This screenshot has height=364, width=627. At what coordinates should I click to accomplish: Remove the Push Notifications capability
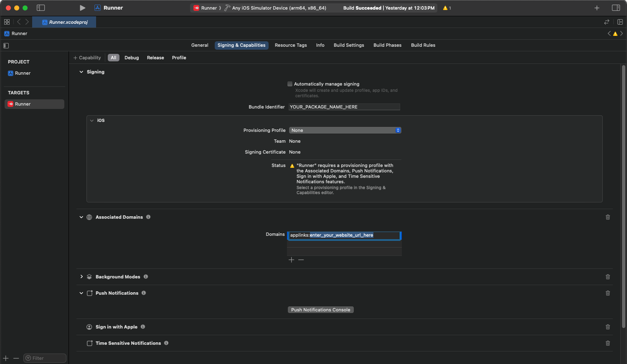[x=608, y=293]
